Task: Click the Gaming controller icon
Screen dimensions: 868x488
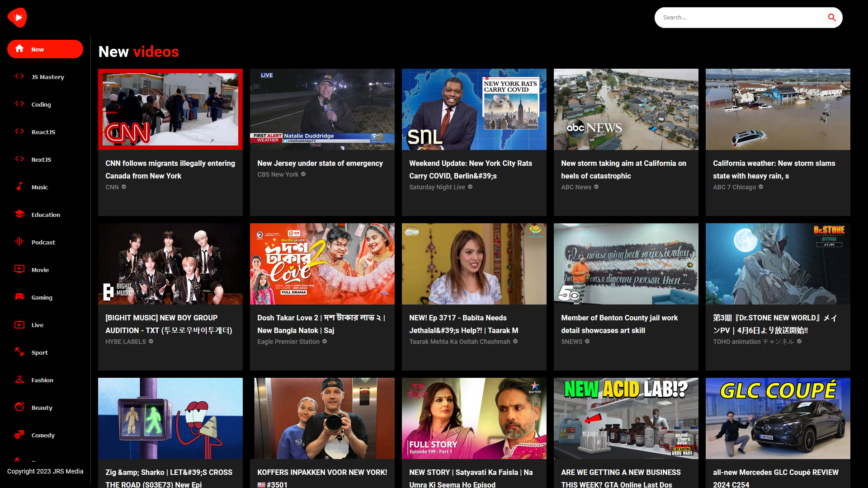Action: click(x=19, y=297)
